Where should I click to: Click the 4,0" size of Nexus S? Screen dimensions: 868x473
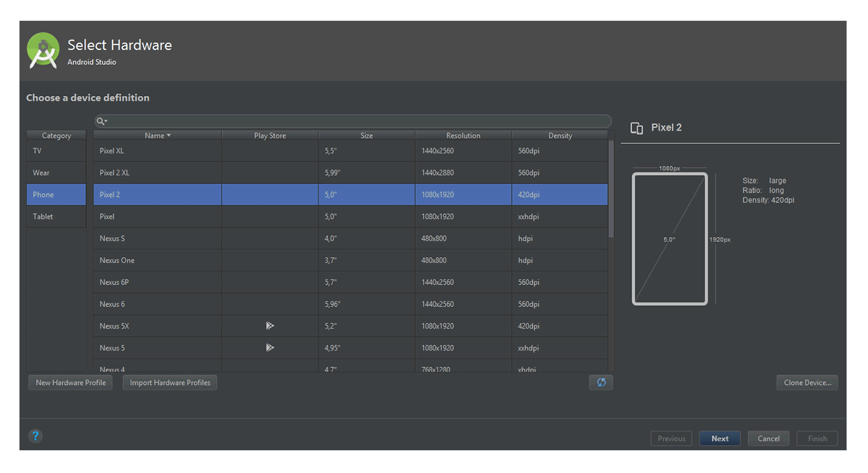[367, 238]
